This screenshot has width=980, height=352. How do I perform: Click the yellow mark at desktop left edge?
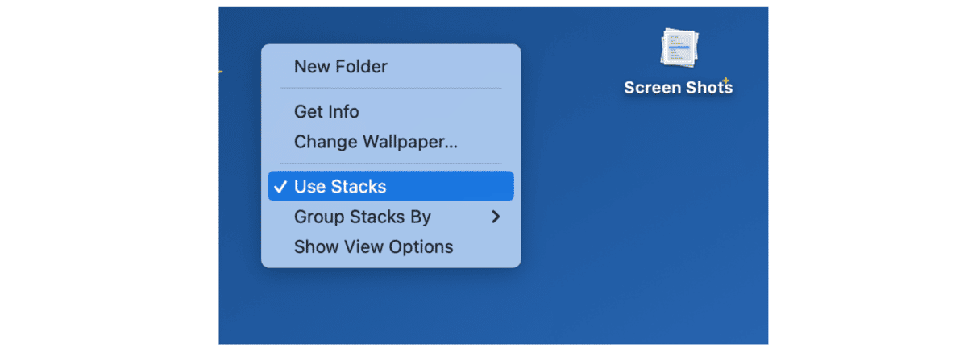tap(220, 72)
